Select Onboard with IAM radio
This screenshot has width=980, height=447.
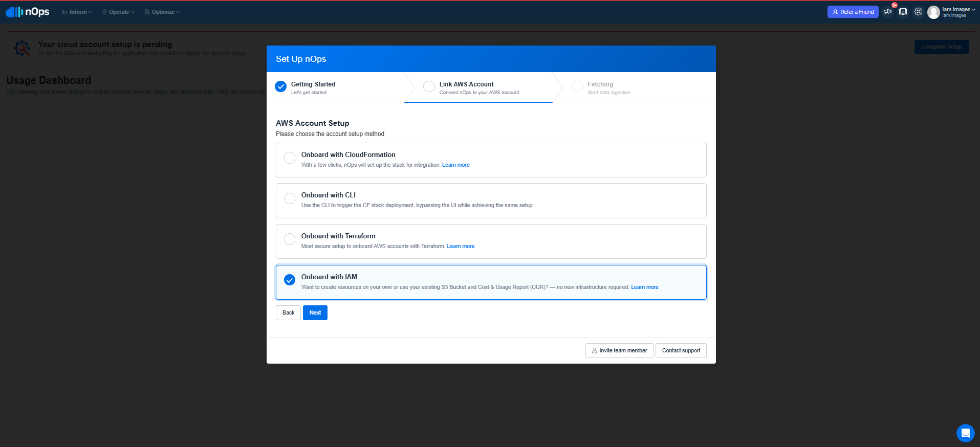coord(290,280)
